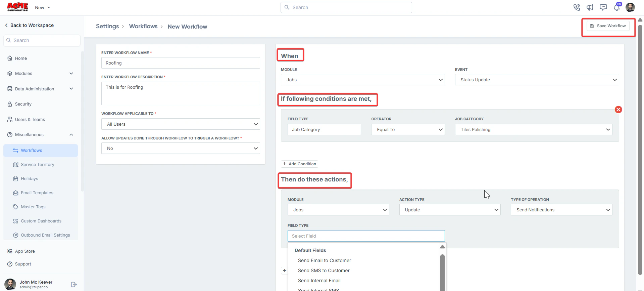The image size is (644, 291).
Task: Open Type of Operation dropdown showing Send Notifications
Action: point(561,210)
